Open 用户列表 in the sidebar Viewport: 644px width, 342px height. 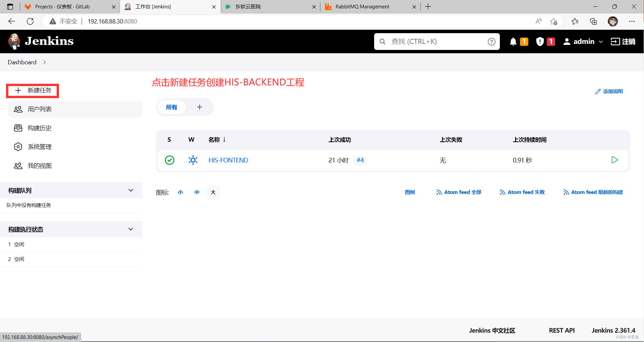click(75, 109)
